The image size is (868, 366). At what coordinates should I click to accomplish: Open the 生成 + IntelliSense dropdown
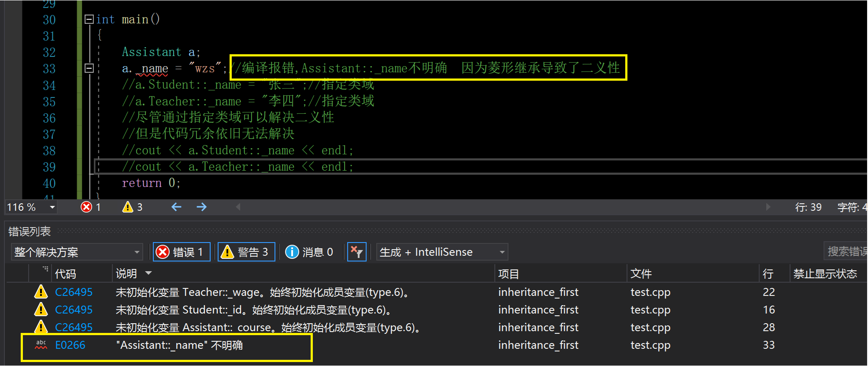coord(442,252)
